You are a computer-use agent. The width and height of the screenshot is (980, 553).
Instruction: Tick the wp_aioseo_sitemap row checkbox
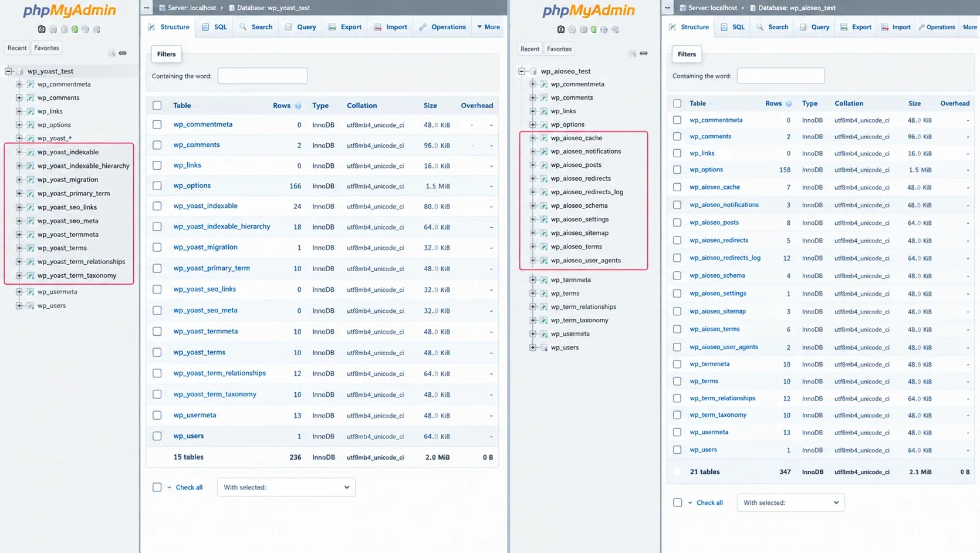tap(677, 311)
